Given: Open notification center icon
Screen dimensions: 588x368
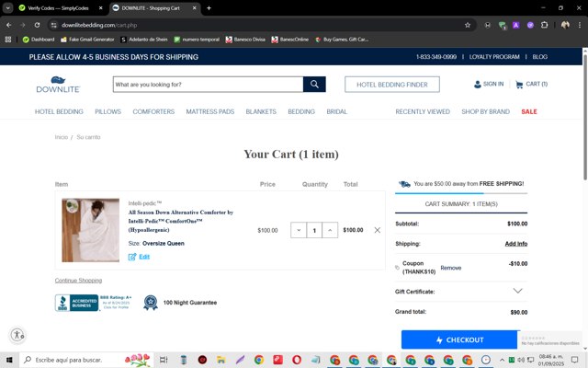Looking at the screenshot, I should [x=574, y=360].
